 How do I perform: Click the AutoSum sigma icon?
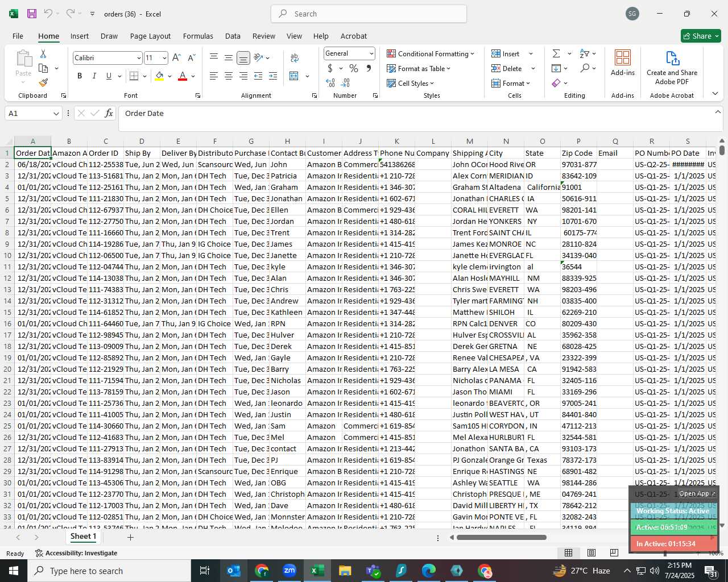(556, 53)
